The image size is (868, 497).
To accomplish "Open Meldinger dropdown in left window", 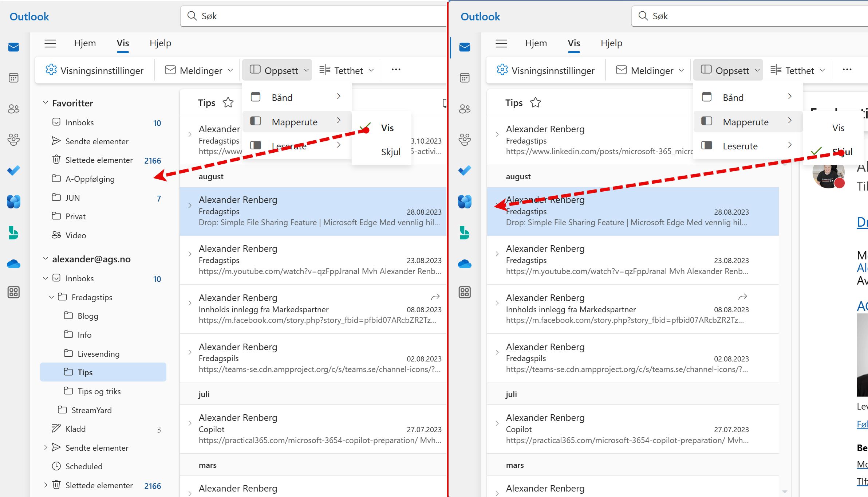I will click(199, 70).
